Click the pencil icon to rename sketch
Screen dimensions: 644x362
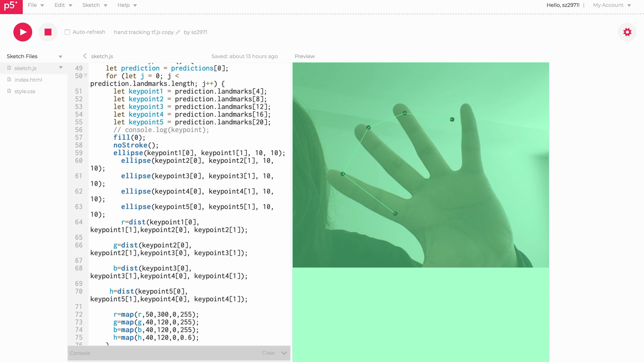pyautogui.click(x=178, y=32)
